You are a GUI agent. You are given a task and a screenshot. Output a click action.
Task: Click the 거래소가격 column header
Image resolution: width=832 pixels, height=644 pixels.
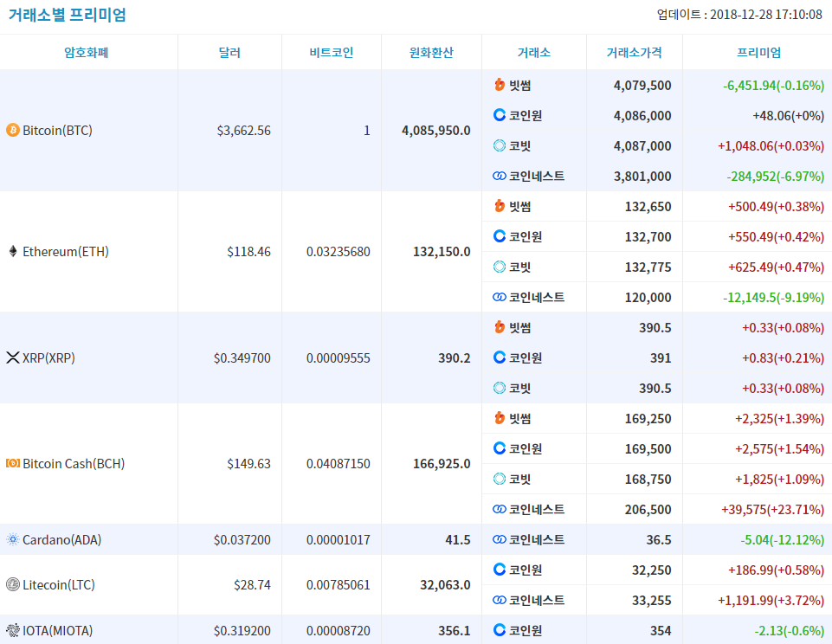(634, 53)
